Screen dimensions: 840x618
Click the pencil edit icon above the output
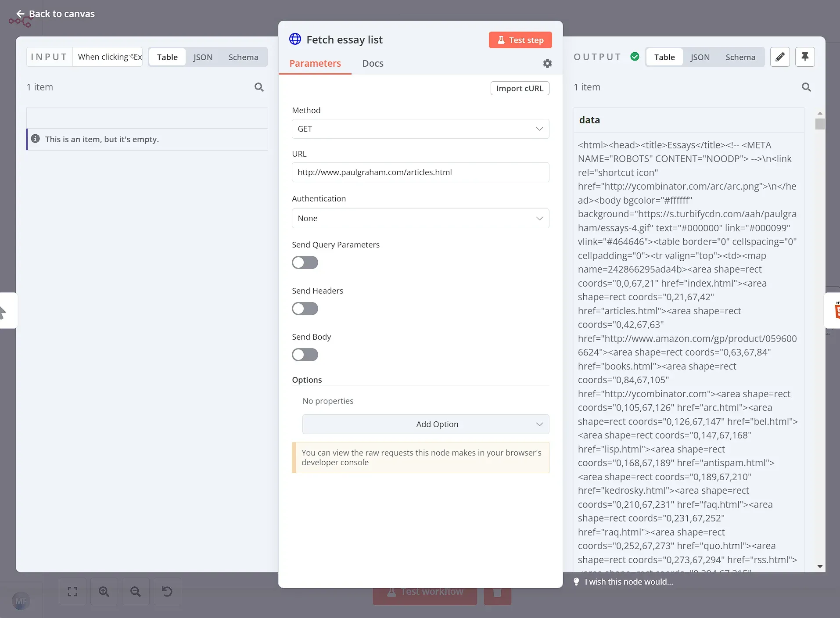tap(780, 57)
